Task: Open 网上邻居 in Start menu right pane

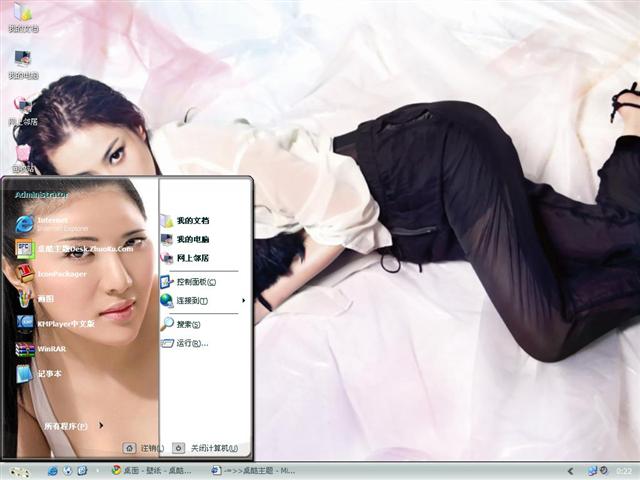Action: pos(185,258)
